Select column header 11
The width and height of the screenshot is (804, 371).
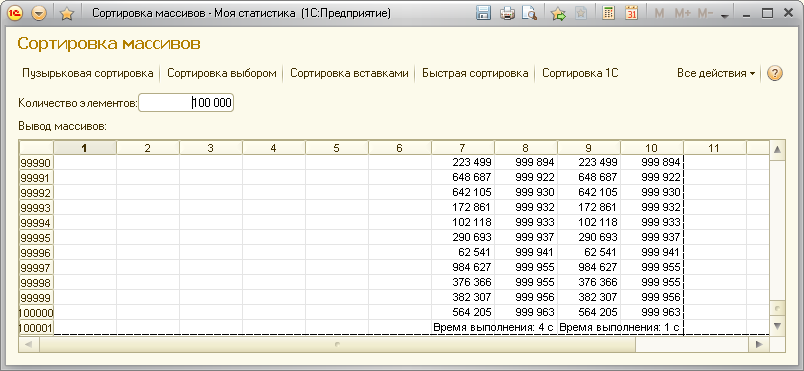coord(714,148)
